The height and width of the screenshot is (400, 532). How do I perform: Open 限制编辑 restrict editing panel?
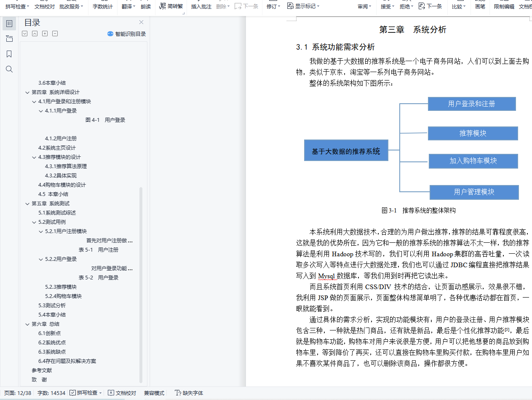(x=504, y=7)
